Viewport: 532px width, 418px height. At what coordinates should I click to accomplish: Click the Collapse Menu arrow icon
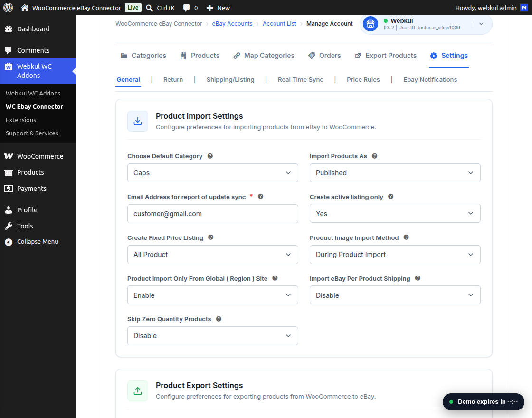tap(9, 242)
